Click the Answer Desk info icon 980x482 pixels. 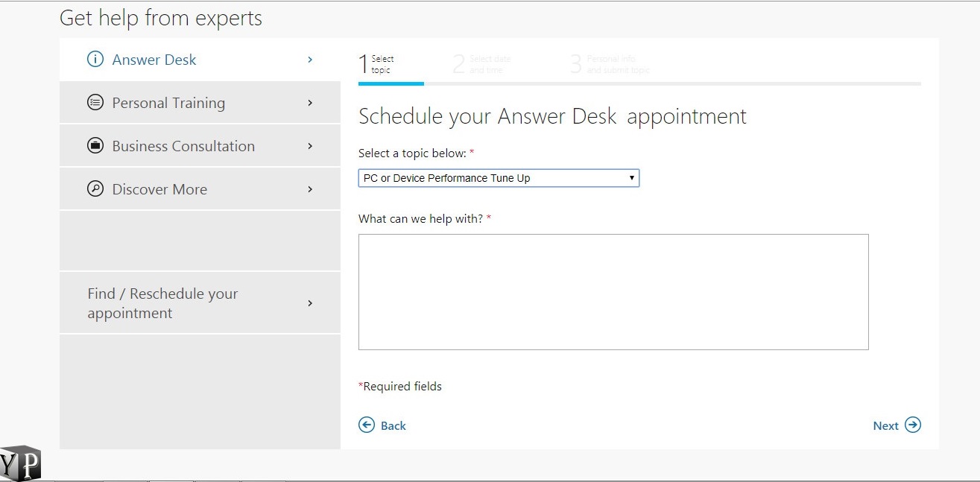tap(95, 60)
